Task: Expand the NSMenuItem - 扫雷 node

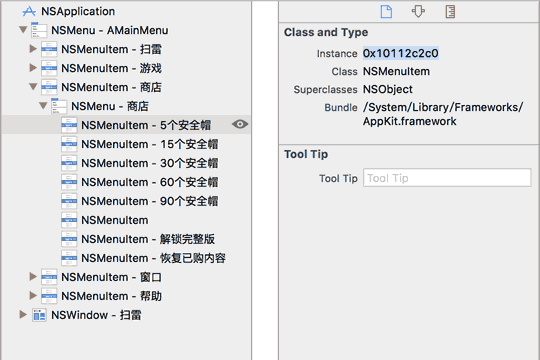Action: pyautogui.click(x=33, y=49)
